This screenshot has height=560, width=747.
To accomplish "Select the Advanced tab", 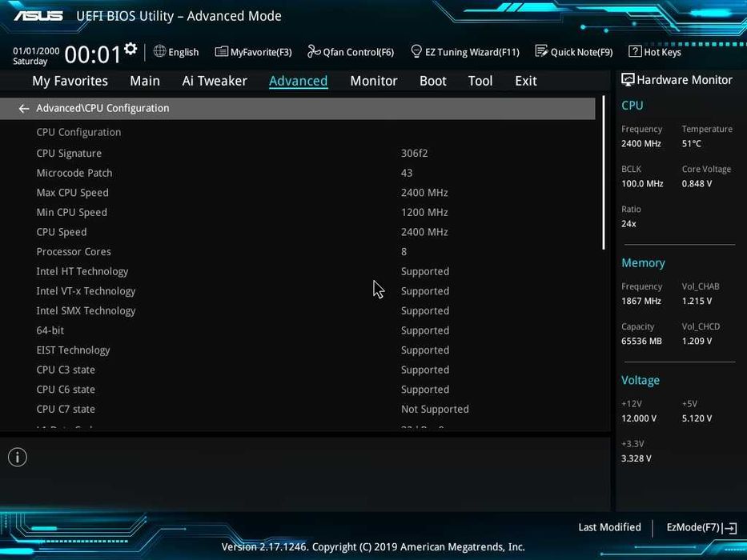I will (x=298, y=81).
